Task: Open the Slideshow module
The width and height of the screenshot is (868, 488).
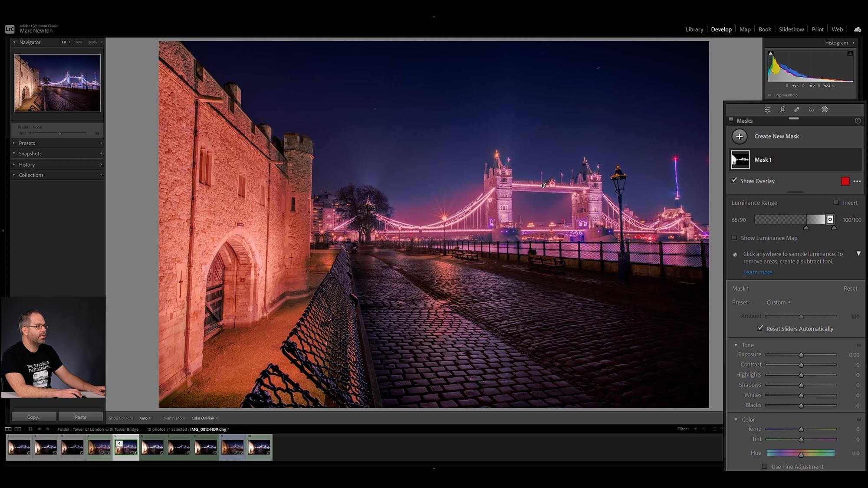Action: coord(791,29)
